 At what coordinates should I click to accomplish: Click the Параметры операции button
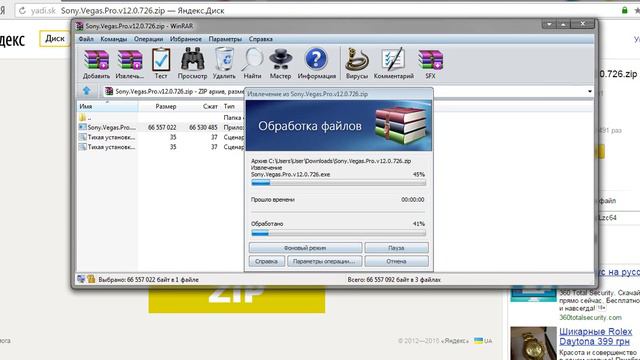[x=324, y=261]
